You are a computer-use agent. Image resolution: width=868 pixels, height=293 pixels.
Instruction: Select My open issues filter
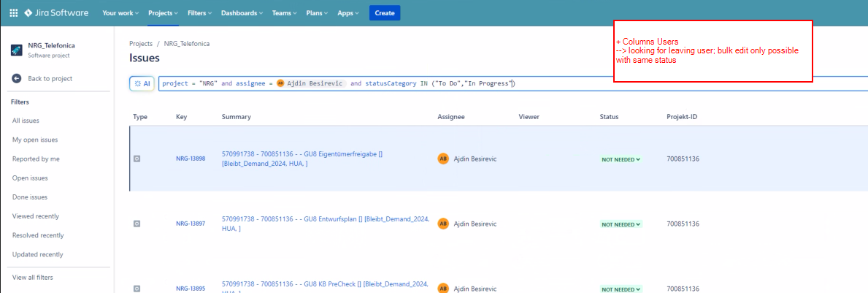pyautogui.click(x=35, y=140)
